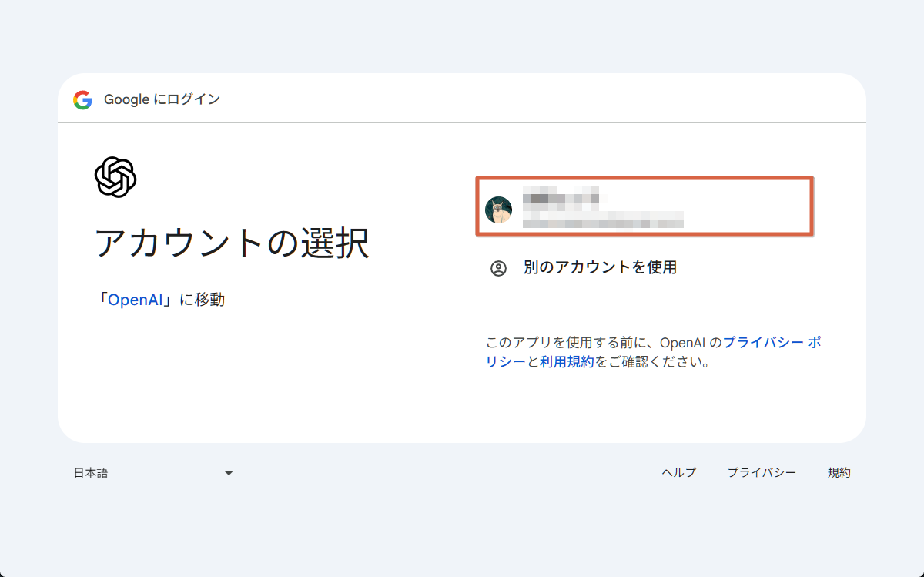Open the 規約 footer link

coord(839,473)
